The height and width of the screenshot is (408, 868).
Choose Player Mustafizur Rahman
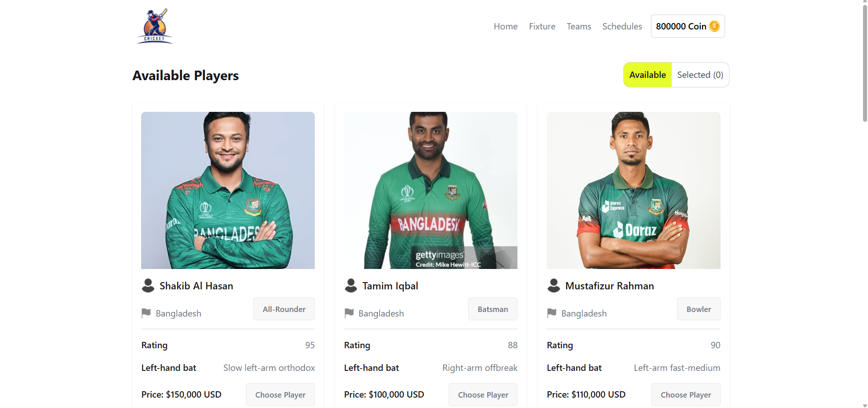pos(685,395)
